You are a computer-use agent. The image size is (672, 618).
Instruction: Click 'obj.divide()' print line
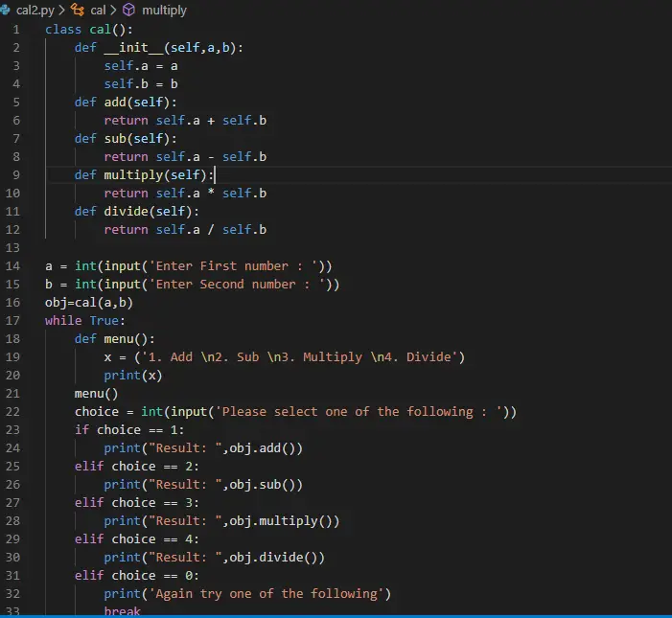(215, 558)
